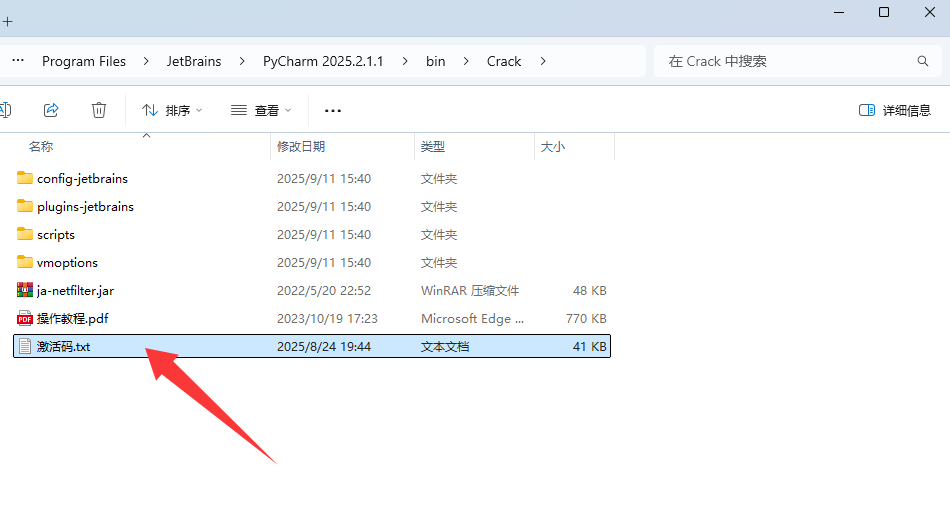Select the scripts folder
950x511 pixels.
tap(312, 234)
